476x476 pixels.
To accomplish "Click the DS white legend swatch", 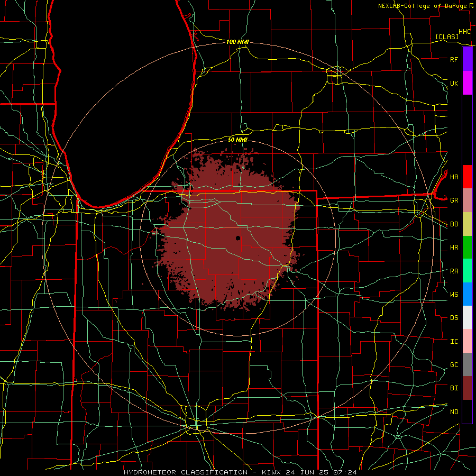I will pyautogui.click(x=467, y=317).
